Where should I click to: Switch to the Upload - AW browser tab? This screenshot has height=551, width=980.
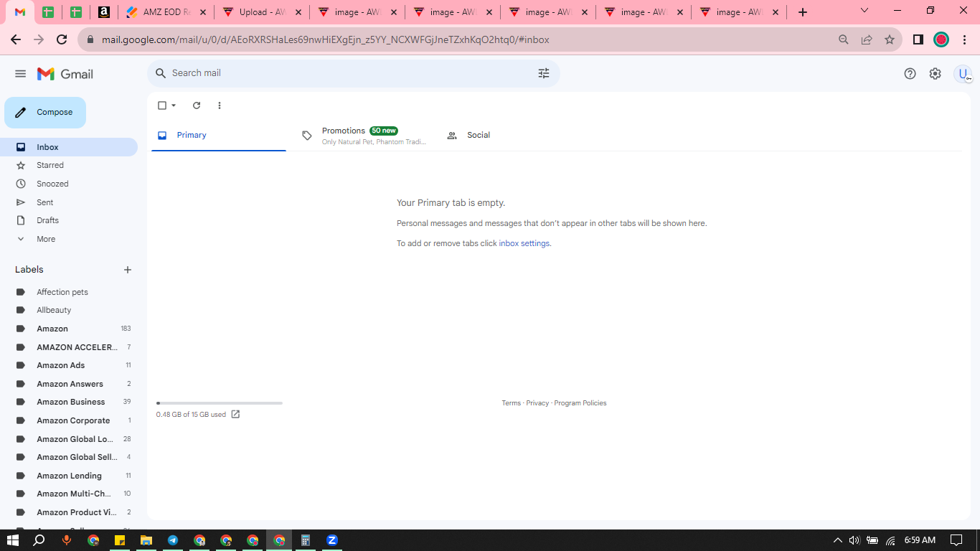pos(263,12)
